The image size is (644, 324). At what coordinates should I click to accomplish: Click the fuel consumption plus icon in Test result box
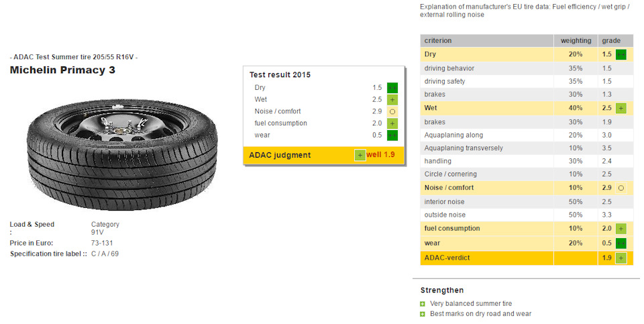(x=392, y=123)
